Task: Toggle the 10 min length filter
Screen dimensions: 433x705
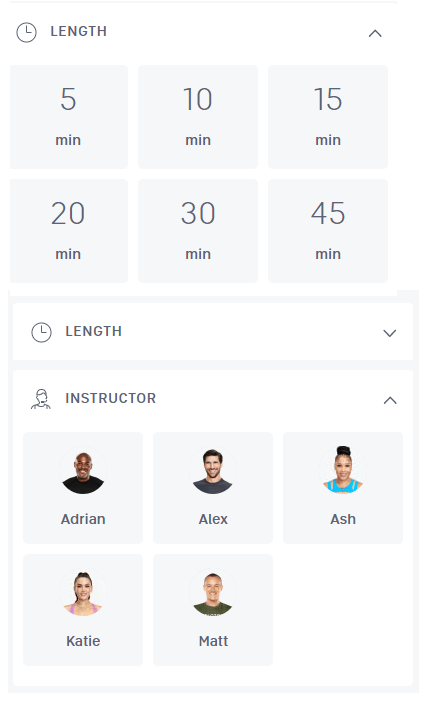Action: pos(198,117)
